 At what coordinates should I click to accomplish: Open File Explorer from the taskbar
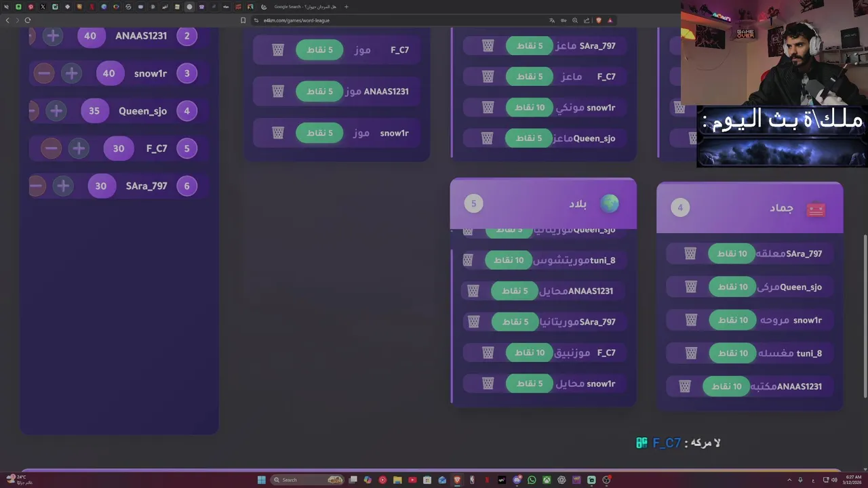pos(397,480)
